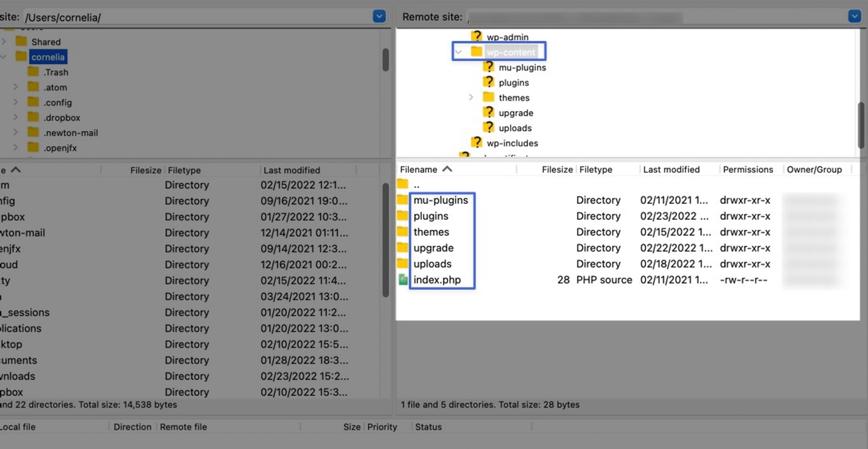Click the question-mark icon next to wp-includes
This screenshot has width=868, height=449.
(x=476, y=143)
